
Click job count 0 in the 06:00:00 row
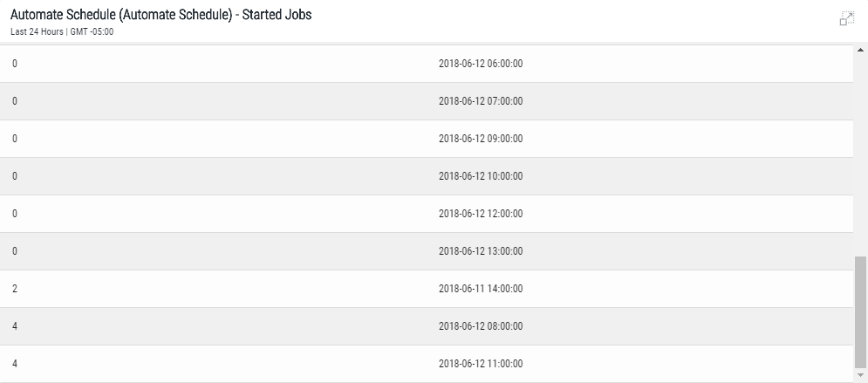click(15, 63)
